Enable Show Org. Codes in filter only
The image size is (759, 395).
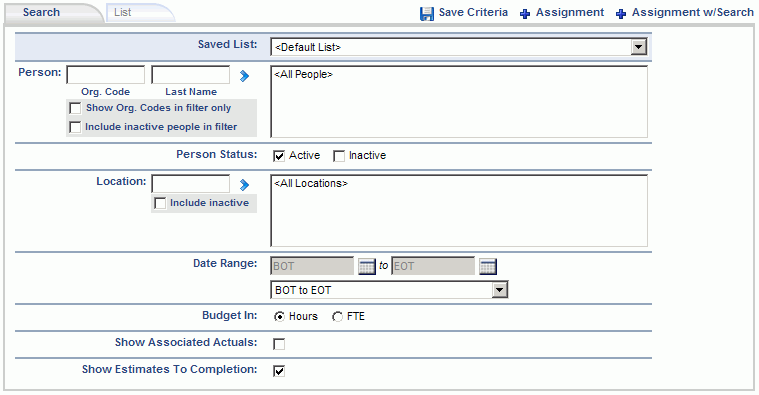75,108
